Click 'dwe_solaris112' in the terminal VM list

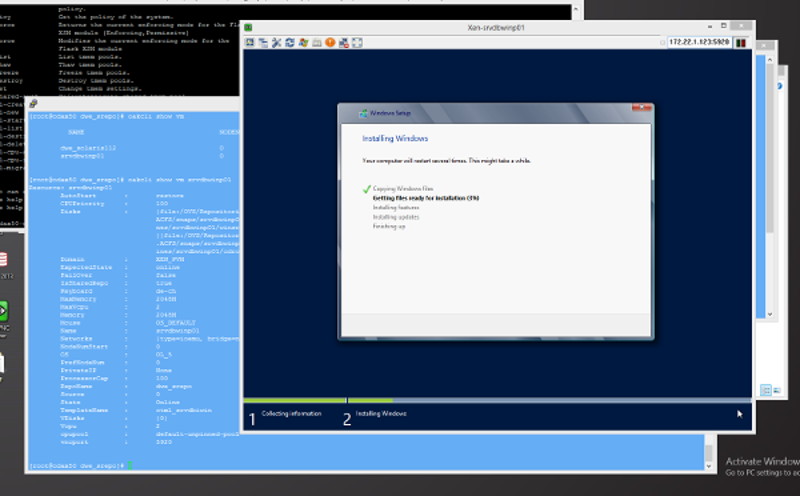pyautogui.click(x=88, y=148)
